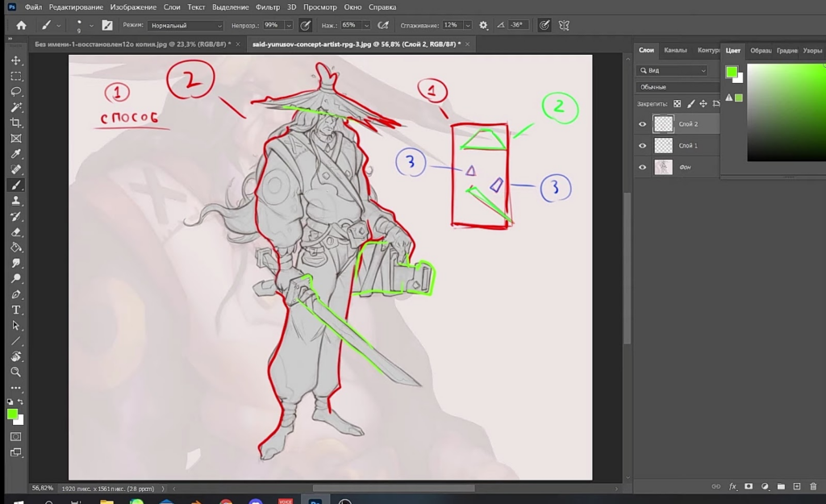This screenshot has width=826, height=504.
Task: Open the Файл menu
Action: 33,7
